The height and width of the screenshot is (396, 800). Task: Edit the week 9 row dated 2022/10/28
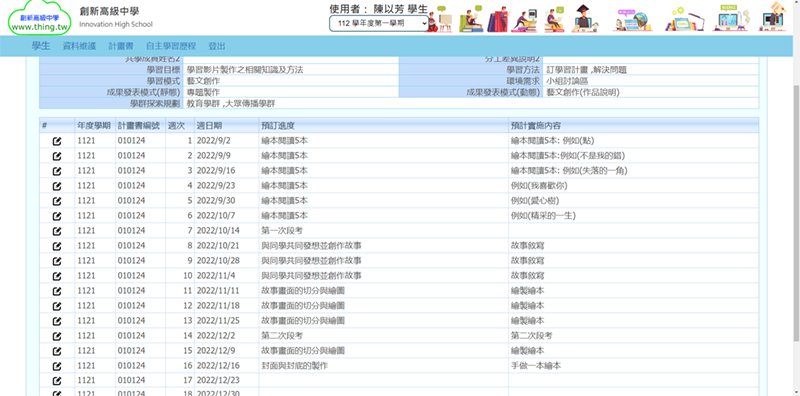(x=57, y=261)
